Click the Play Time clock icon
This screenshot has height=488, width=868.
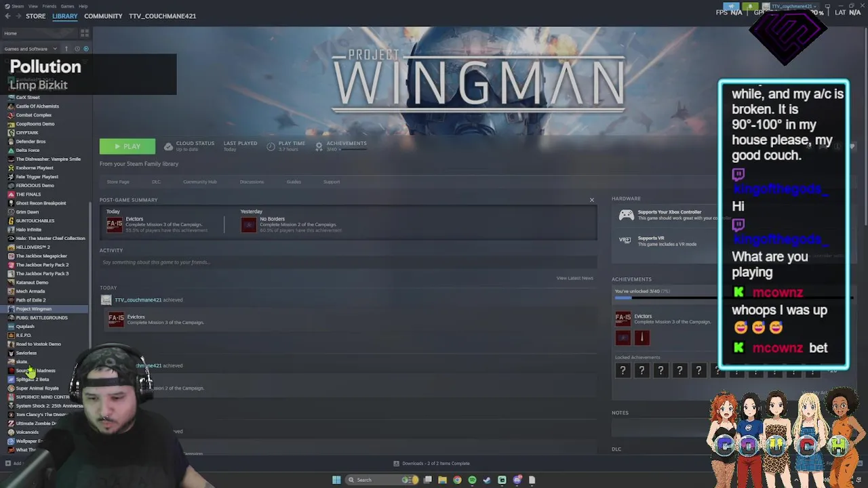(271, 146)
